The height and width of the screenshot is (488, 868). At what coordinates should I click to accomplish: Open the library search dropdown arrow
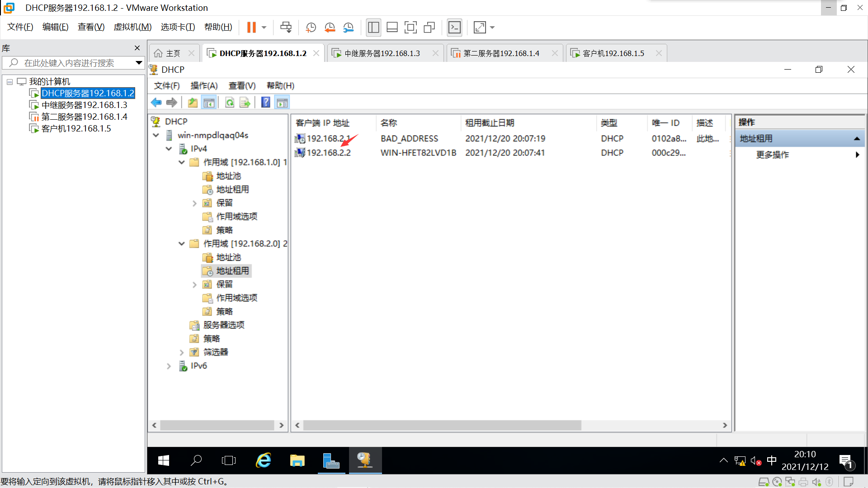point(139,63)
